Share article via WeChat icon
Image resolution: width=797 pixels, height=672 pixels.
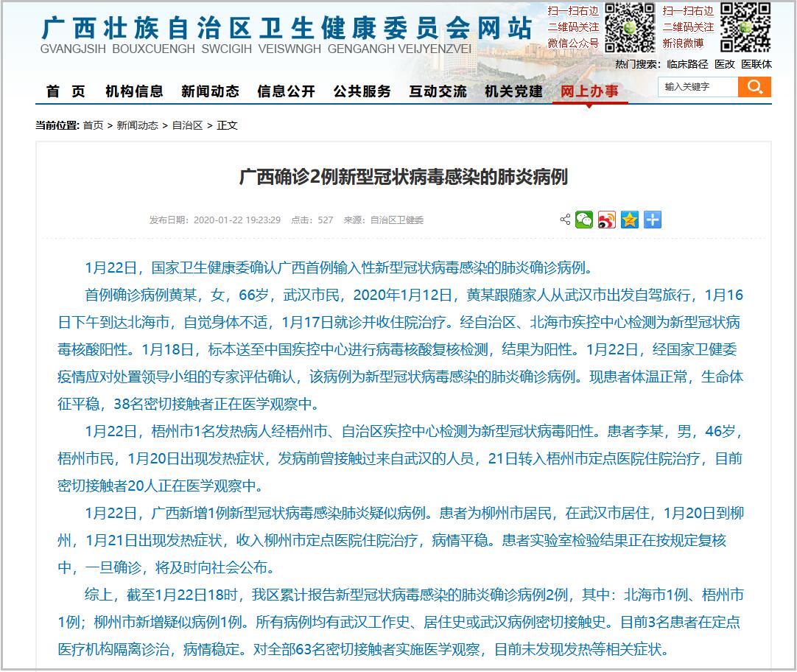(584, 220)
